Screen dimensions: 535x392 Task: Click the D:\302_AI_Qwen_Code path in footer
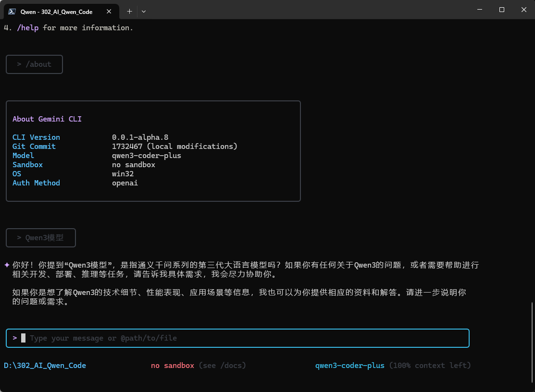tap(45, 366)
